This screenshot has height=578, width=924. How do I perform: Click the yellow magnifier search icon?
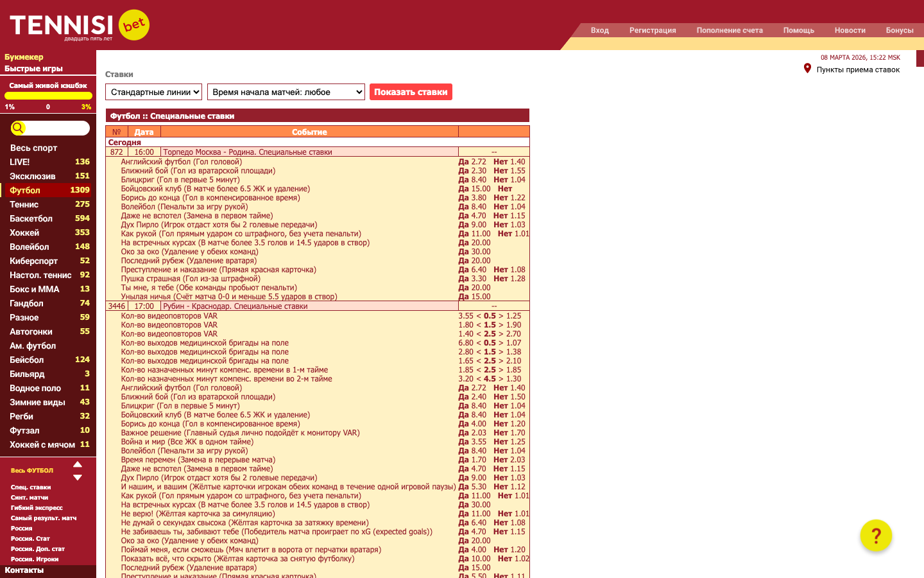(18, 128)
